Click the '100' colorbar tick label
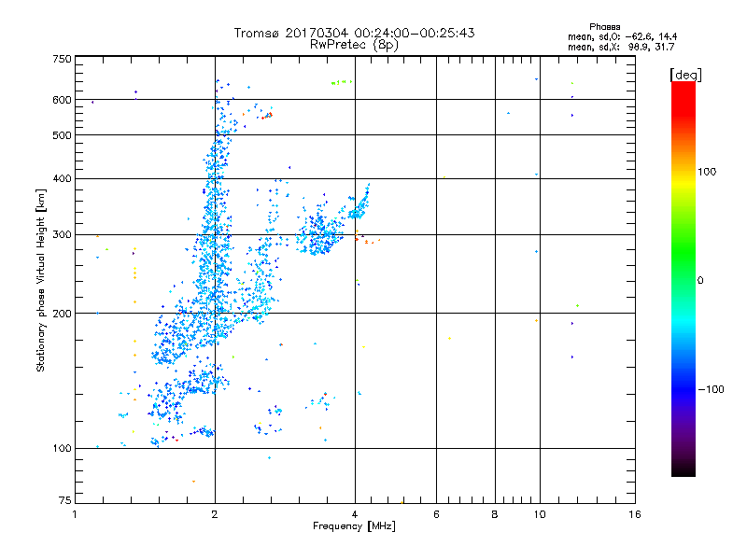The image size is (747, 560). (x=707, y=172)
